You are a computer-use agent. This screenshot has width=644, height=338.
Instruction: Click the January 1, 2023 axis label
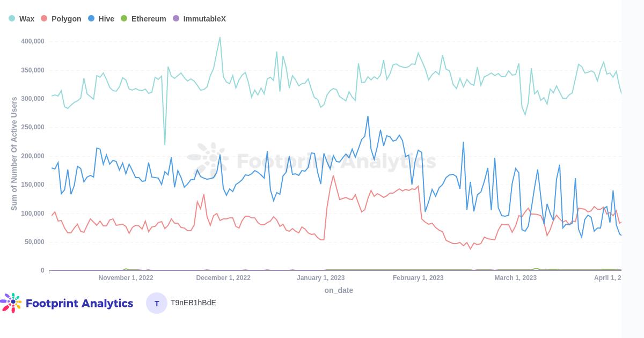click(x=321, y=278)
